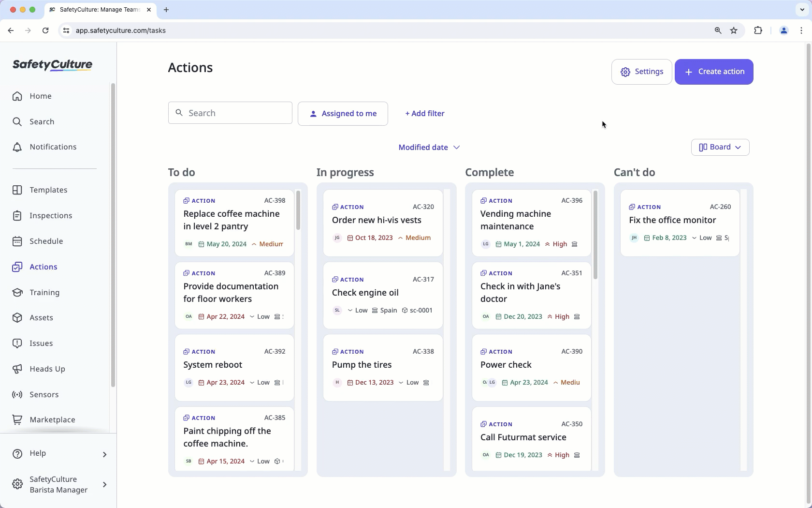Close the SafetyCulture browser tab
812x508 pixels.
pyautogui.click(x=149, y=10)
